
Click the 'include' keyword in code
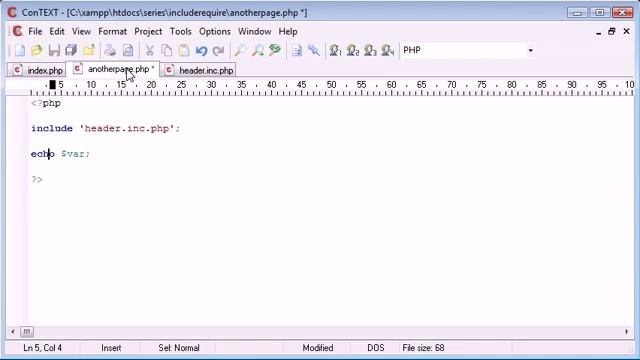(52, 129)
